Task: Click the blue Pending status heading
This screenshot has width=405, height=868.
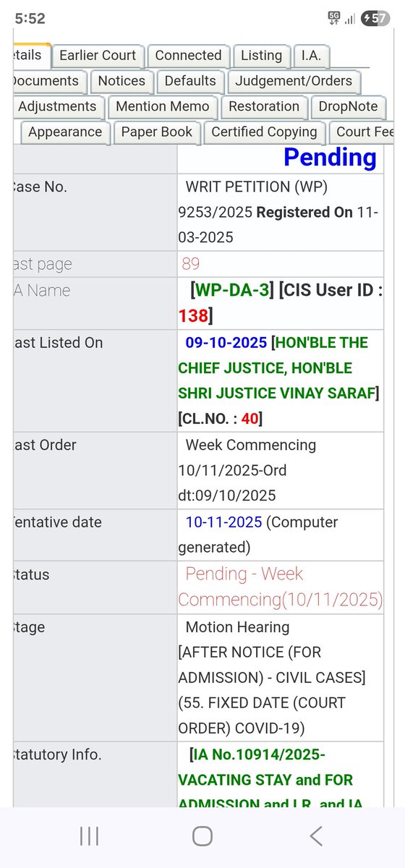Action: [x=330, y=157]
